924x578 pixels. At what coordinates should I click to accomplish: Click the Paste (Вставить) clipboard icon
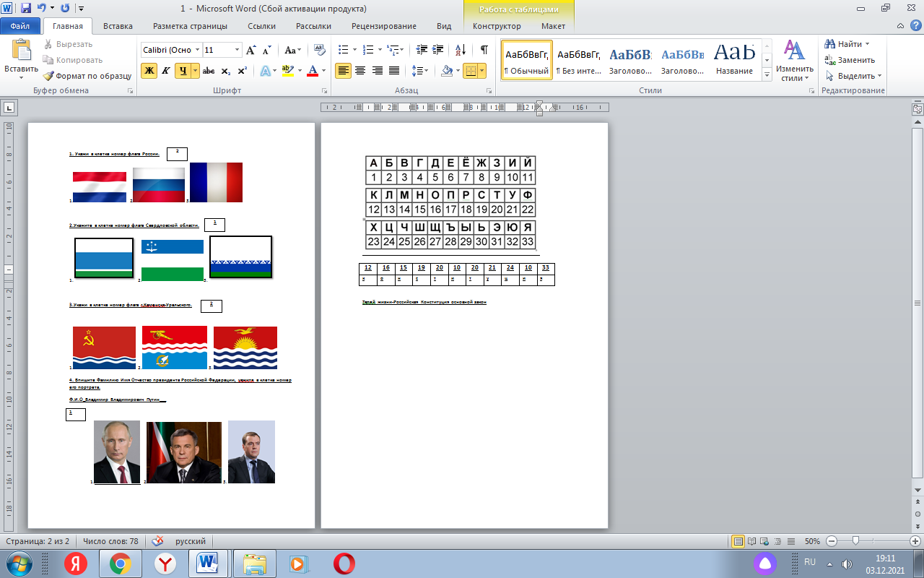22,51
